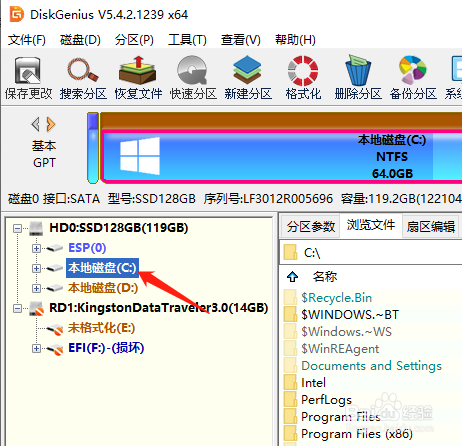
Task: Switch to the 分区参数 tab
Action: coord(311,226)
